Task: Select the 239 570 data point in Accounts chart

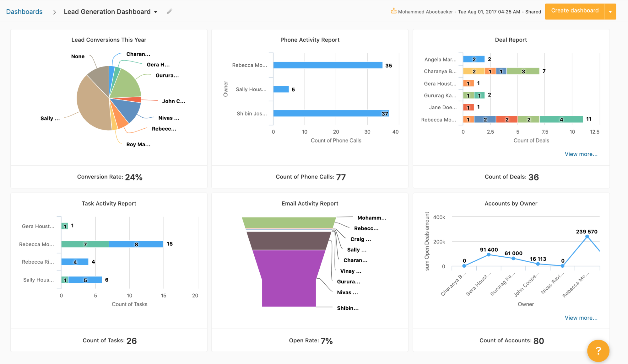Action: tap(586, 237)
